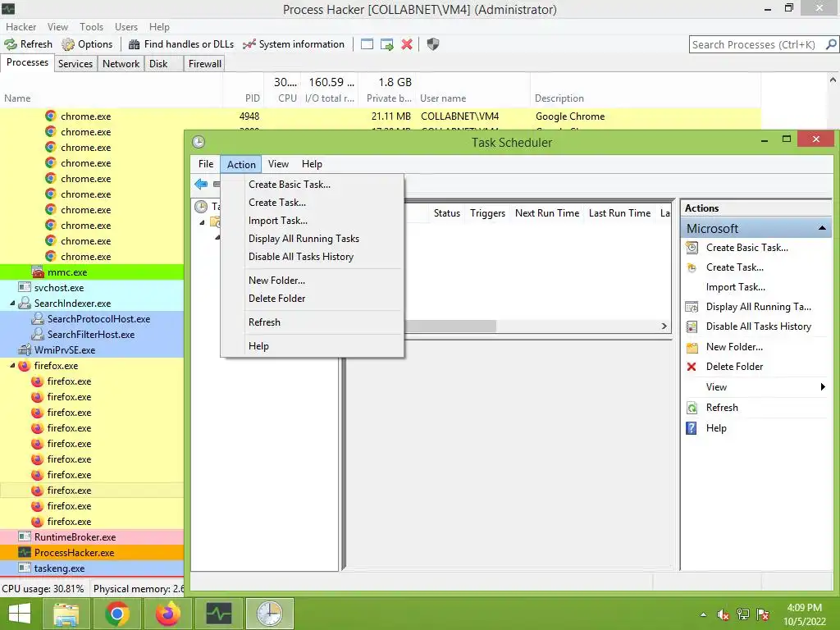This screenshot has height=630, width=840.
Task: Click the shield icon in Process Hacker toolbar
Action: (433, 44)
